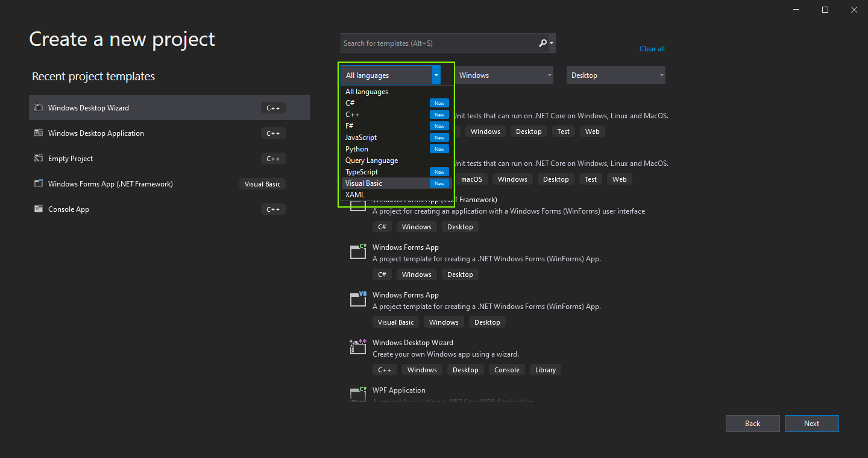Maximize the Create a new project window

click(825, 9)
